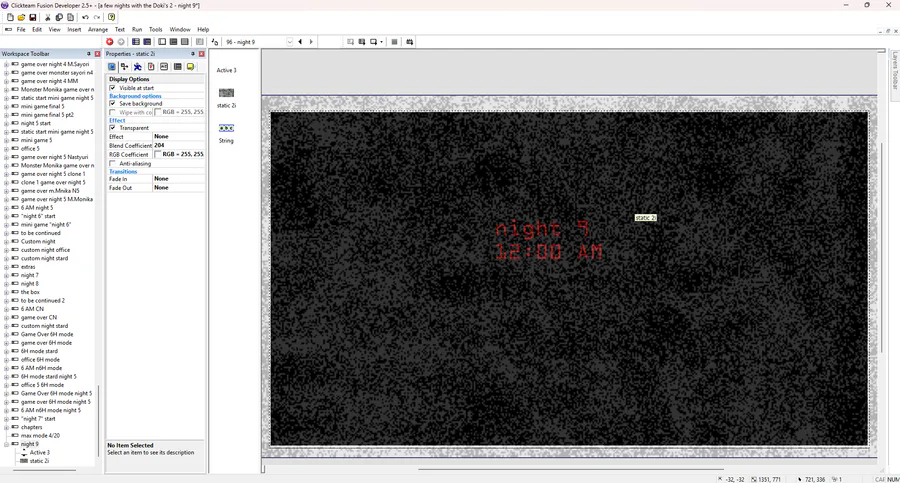
Task: Select 'mini game final 5' in workspace tree
Action: [42, 106]
